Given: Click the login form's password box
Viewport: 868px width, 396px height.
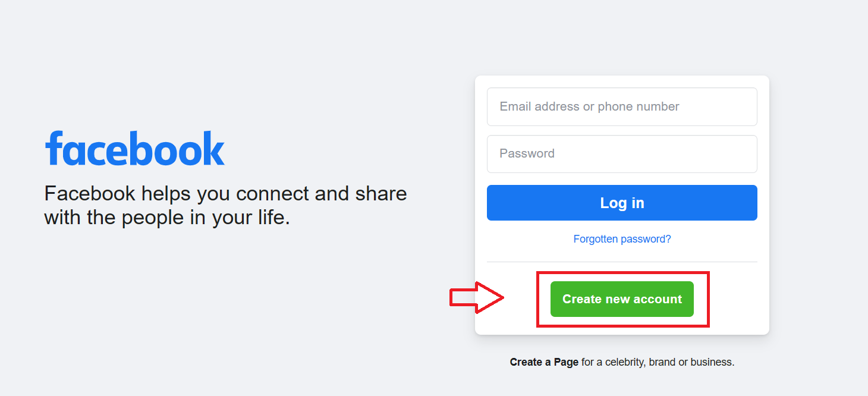Looking at the screenshot, I should [622, 153].
